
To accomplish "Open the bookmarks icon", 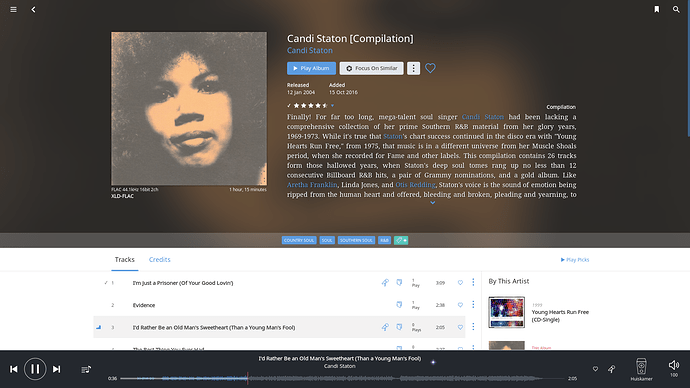I will tap(657, 9).
